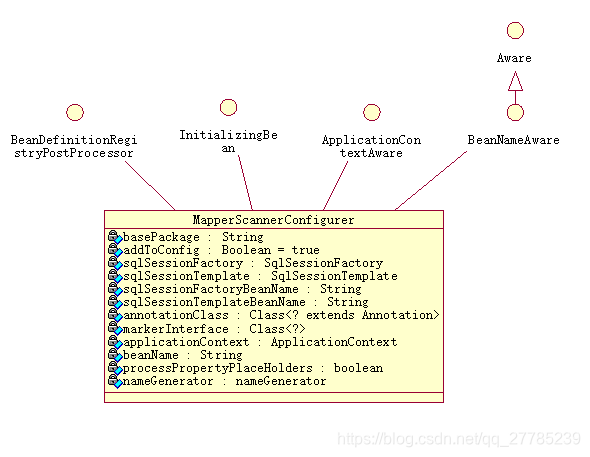590x457 pixels.
Task: Select the MapperScannerConfigurer class title
Action: 274,220
